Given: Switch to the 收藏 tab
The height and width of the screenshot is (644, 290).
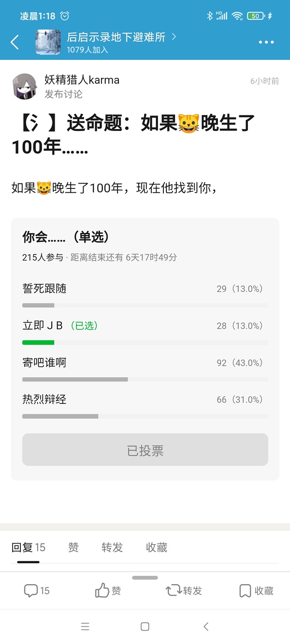Looking at the screenshot, I should 157,547.
